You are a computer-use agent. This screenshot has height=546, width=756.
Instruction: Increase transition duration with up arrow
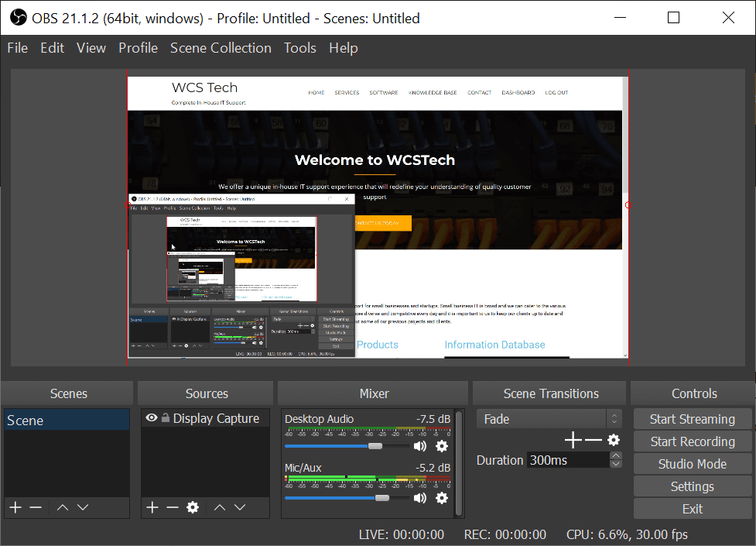616,455
